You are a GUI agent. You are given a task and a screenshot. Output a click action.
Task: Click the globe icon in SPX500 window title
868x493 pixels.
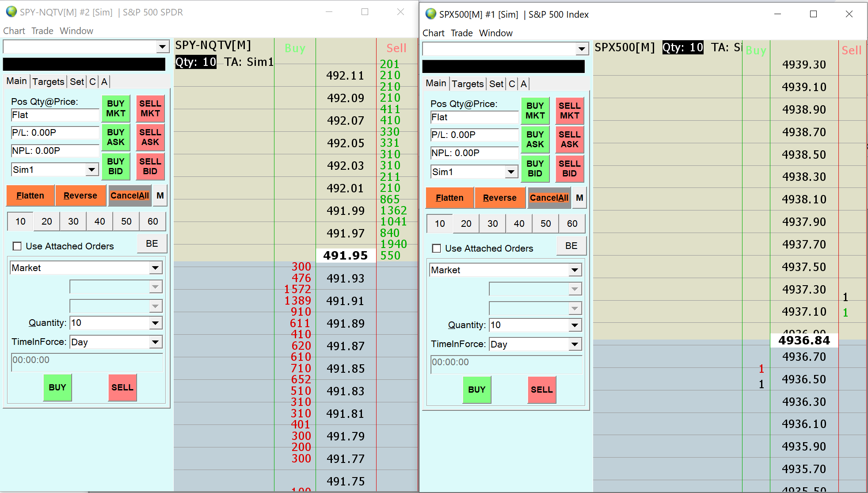[430, 14]
